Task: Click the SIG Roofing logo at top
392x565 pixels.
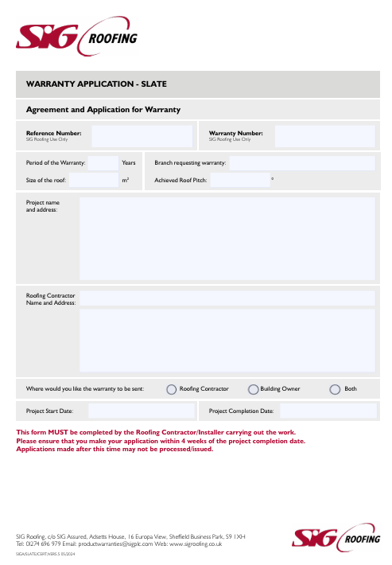Action: tap(76, 36)
